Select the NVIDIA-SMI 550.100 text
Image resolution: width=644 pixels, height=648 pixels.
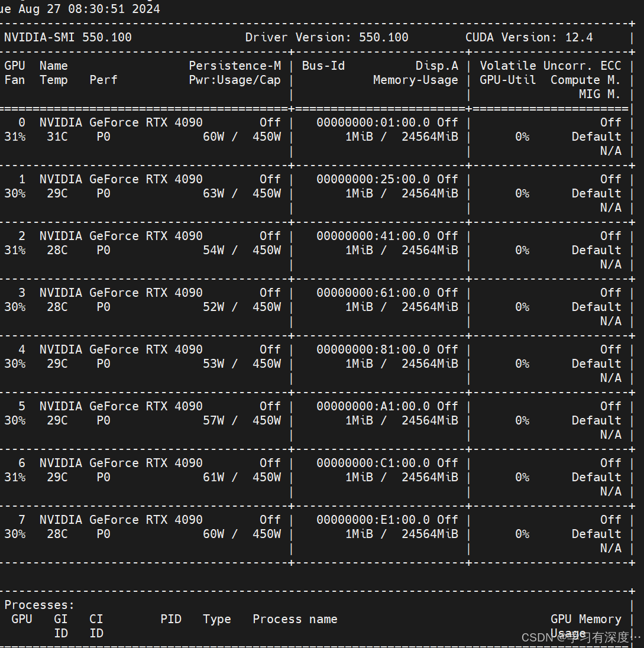point(68,37)
